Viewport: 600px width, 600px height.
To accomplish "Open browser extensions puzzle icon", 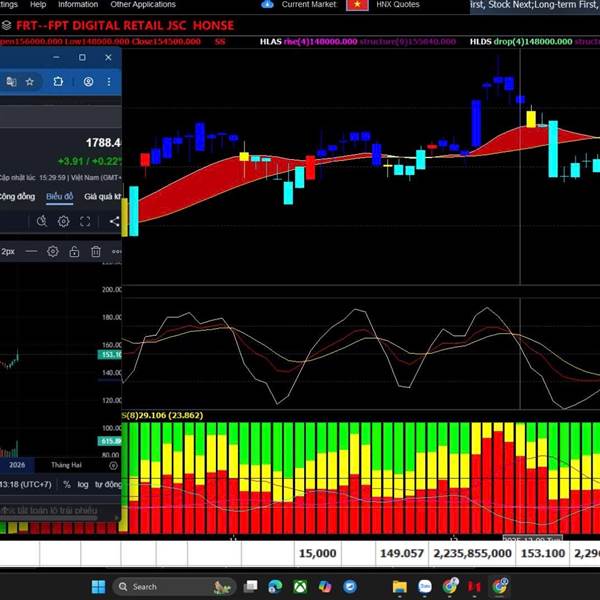I will (x=57, y=82).
